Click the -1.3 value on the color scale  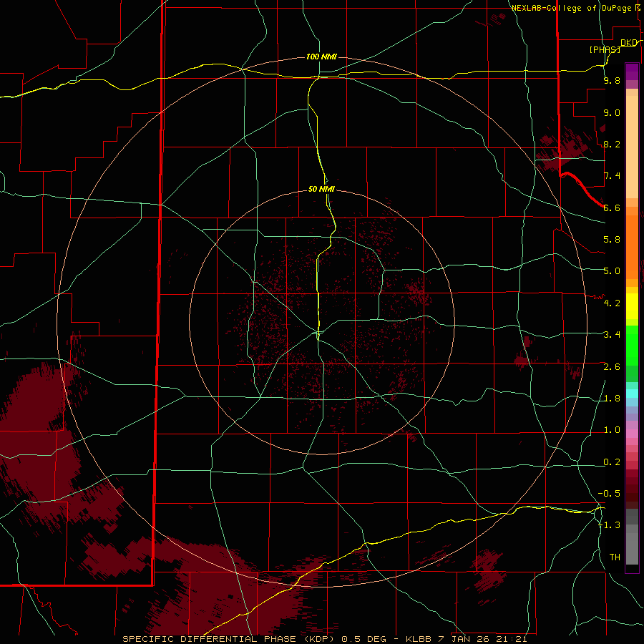pos(609,525)
